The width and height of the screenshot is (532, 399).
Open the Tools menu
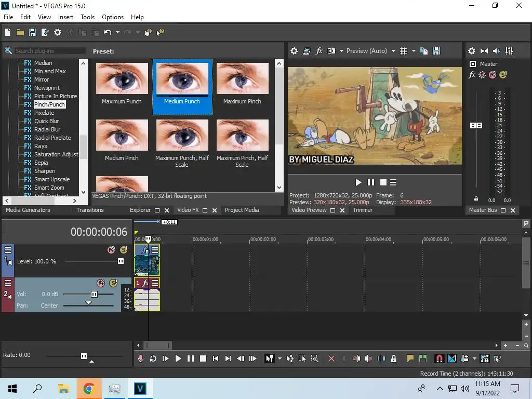click(x=87, y=17)
